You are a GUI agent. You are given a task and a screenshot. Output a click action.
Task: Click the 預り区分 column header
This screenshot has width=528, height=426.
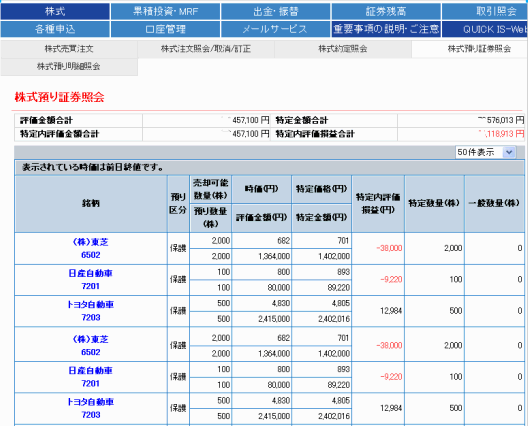click(178, 204)
